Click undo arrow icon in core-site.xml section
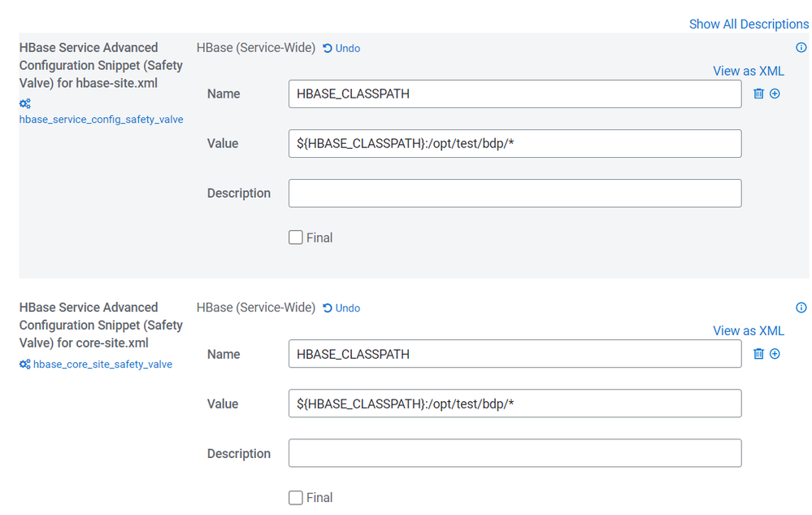 (x=328, y=308)
